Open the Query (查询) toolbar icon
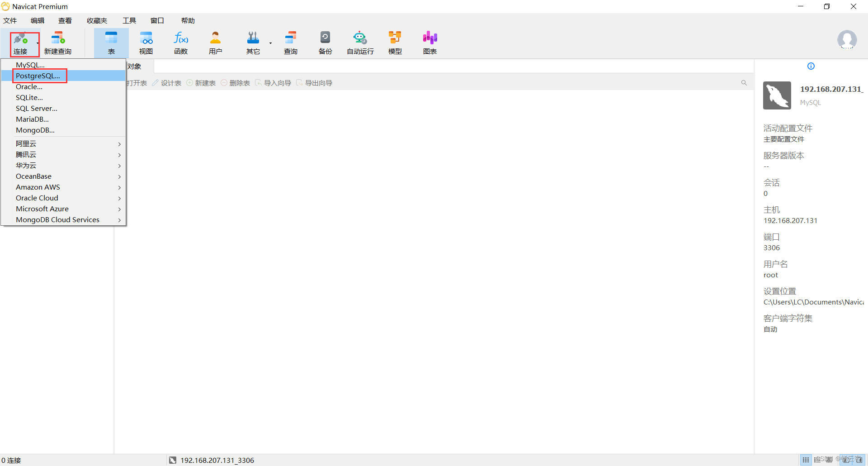 coord(291,43)
